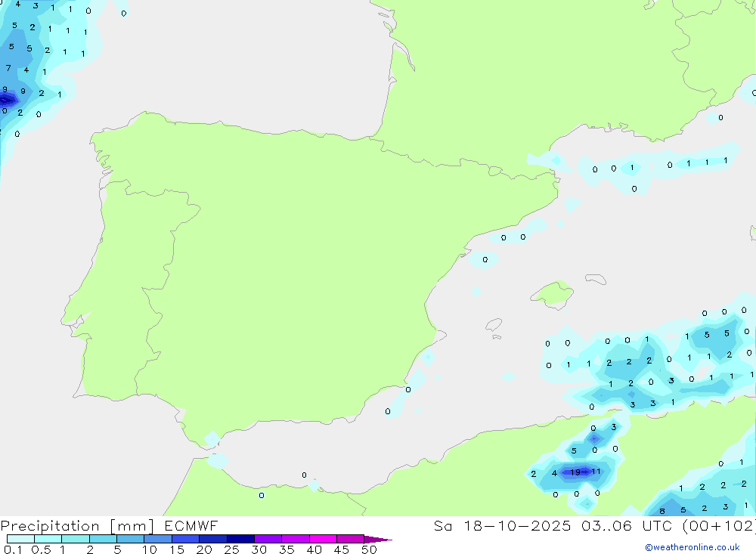Click the 'Precipitation' title word
Viewport: 756px width, 554px height.
[50, 525]
